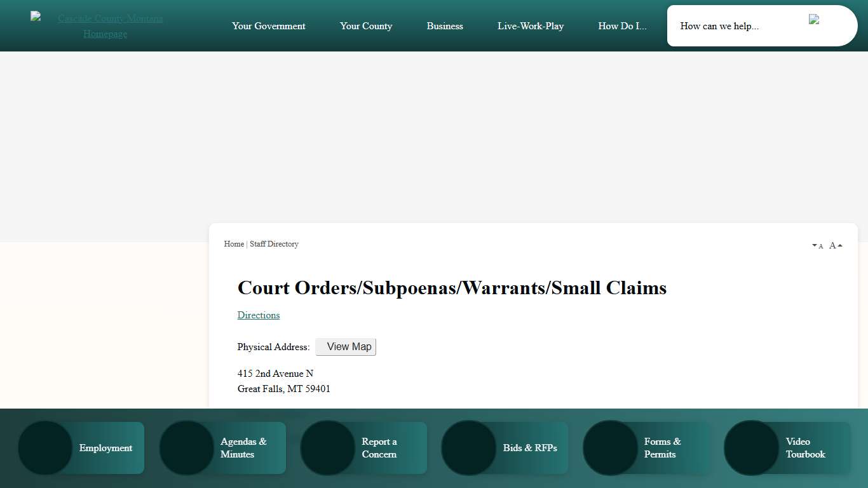Toggle the search bar input field

[x=737, y=26]
